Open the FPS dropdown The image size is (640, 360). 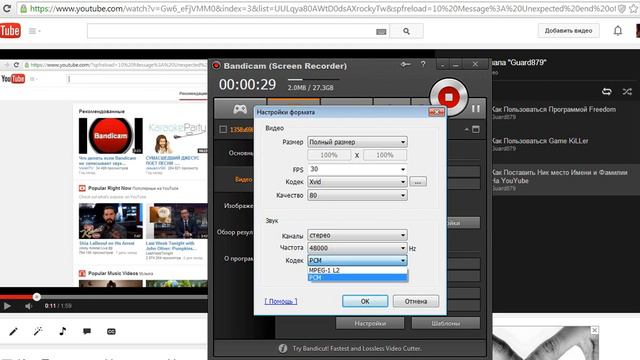point(357,169)
